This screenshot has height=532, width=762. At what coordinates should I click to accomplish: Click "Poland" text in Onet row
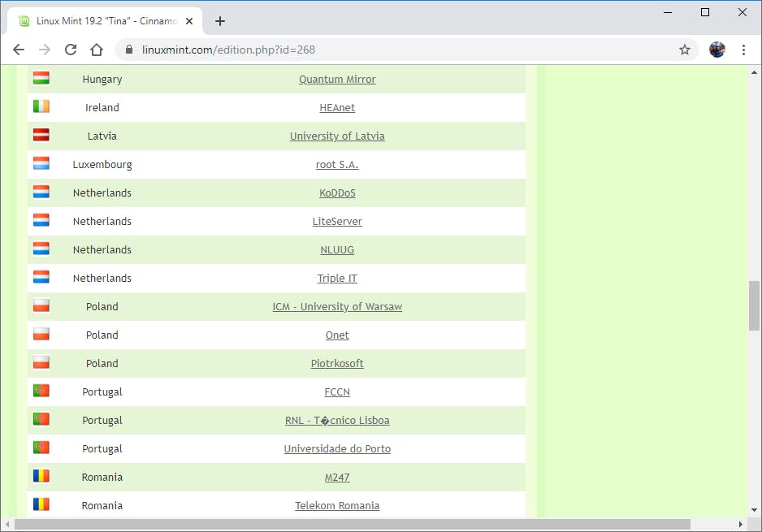[102, 335]
